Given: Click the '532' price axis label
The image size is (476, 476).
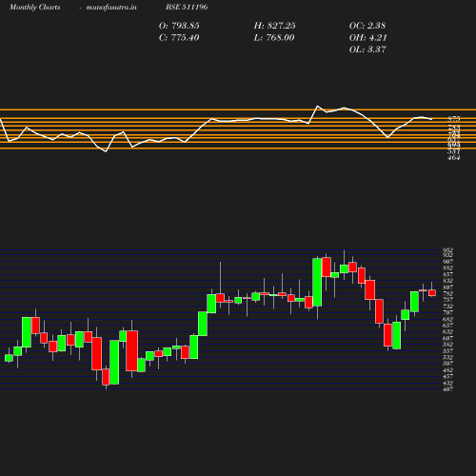Looking at the screenshot, I should (x=448, y=357).
